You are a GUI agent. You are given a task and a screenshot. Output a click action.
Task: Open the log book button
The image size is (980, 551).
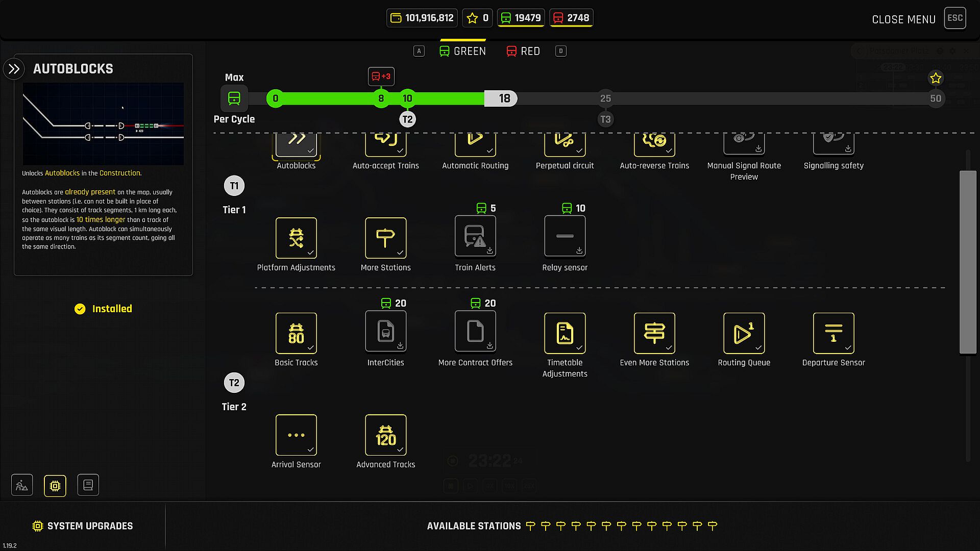tap(88, 485)
